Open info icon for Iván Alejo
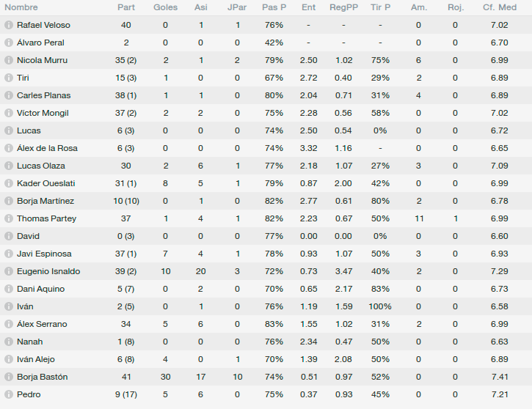Viewport: 532px width, 409px height. click(x=9, y=359)
